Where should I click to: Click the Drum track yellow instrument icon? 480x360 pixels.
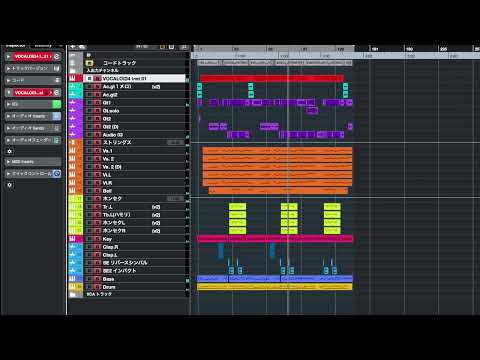[x=72, y=287]
